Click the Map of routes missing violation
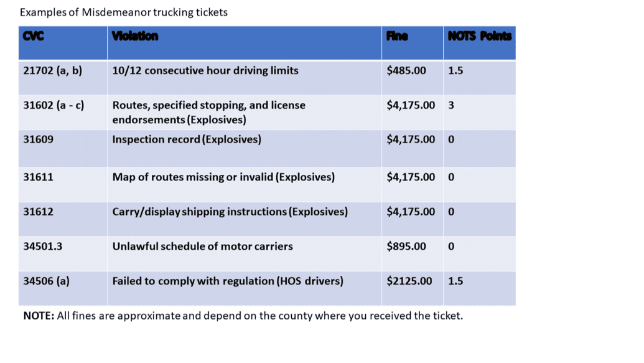Image resolution: width=644 pixels, height=363 pixels. tap(223, 177)
